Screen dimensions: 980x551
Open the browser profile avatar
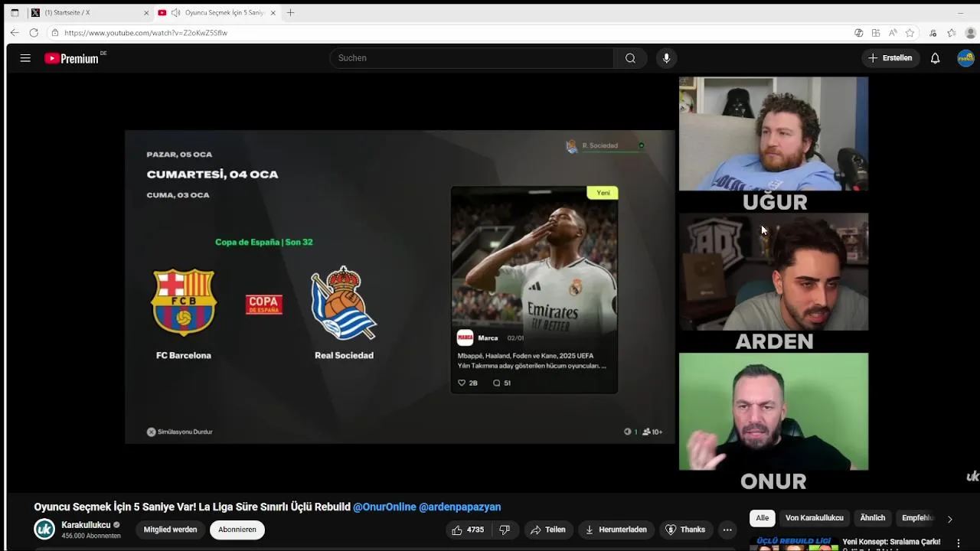[970, 33]
